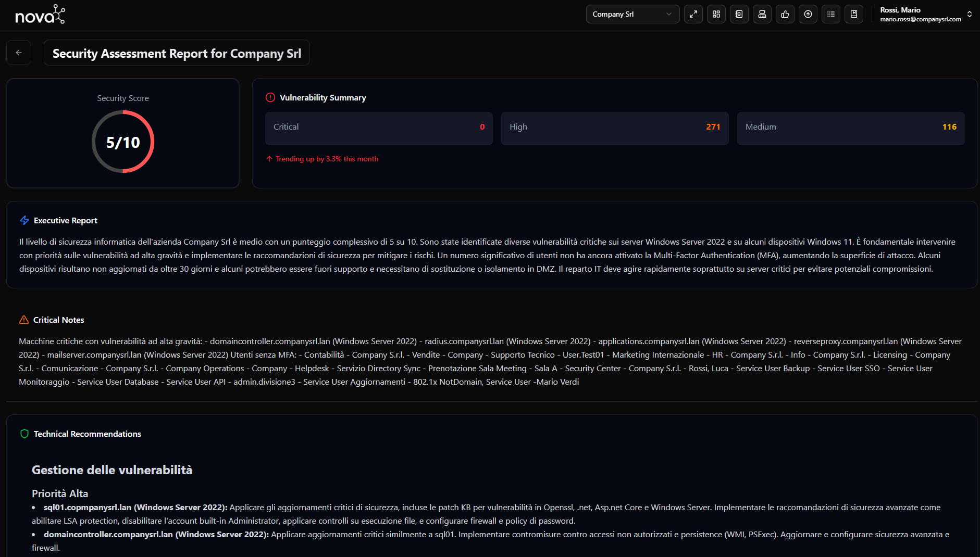Select the Critical vulnerabilities card
Screen dimensions: 980x557
click(378, 128)
